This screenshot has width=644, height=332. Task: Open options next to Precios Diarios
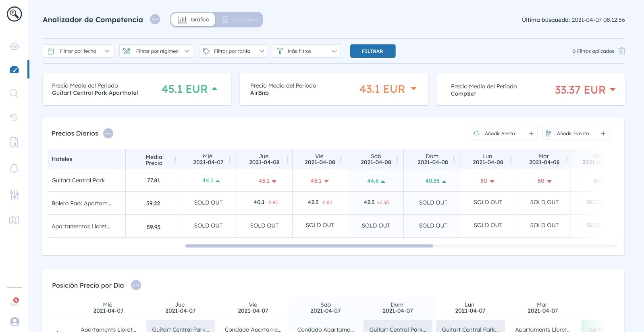(108, 133)
